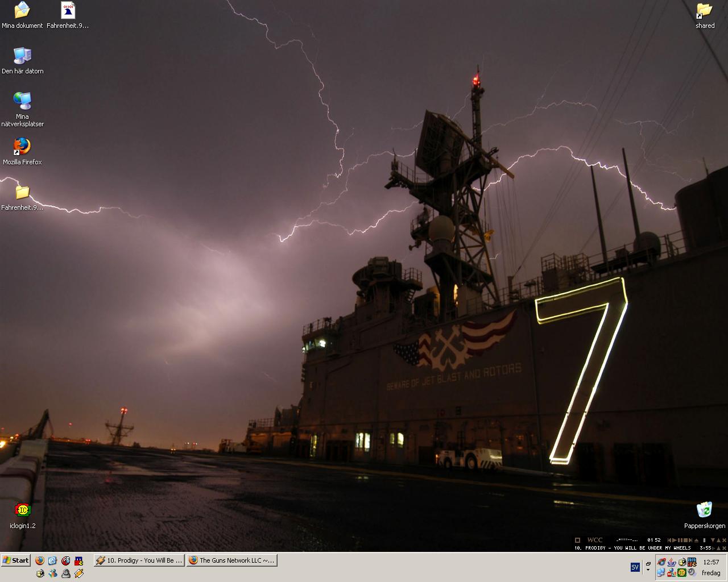Switch to The Guns Network LLC window

pos(231,560)
